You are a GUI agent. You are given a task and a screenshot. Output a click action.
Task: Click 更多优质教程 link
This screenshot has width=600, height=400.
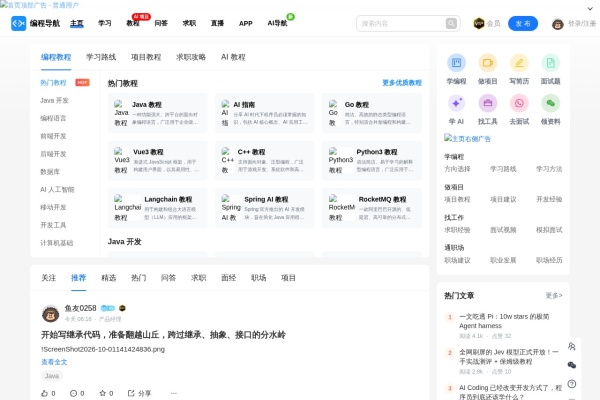pos(402,83)
